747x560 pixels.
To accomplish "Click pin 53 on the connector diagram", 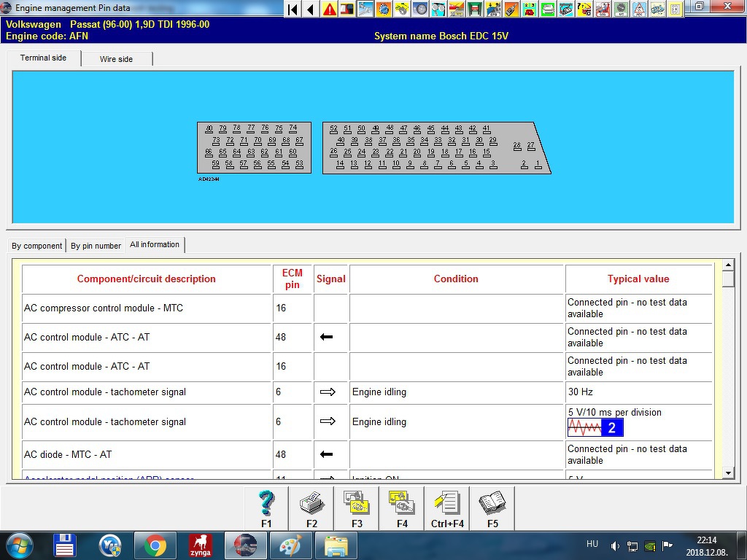I will (299, 164).
